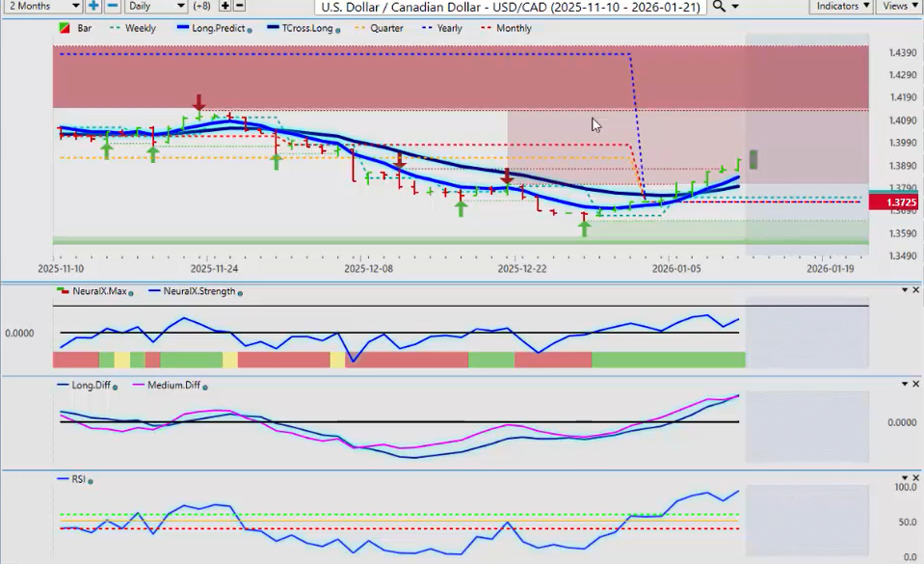The width and height of the screenshot is (924, 564).
Task: Toggle the Weekly legend line
Action: coord(133,29)
